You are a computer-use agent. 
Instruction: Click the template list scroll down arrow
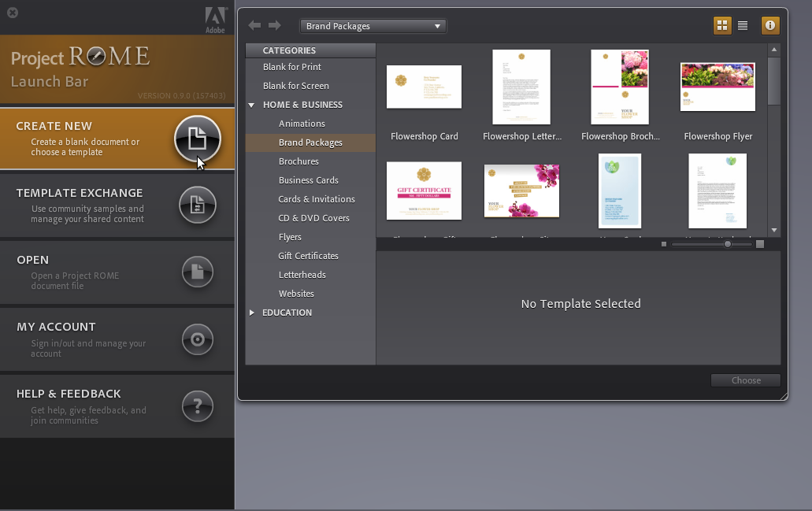pos(774,231)
